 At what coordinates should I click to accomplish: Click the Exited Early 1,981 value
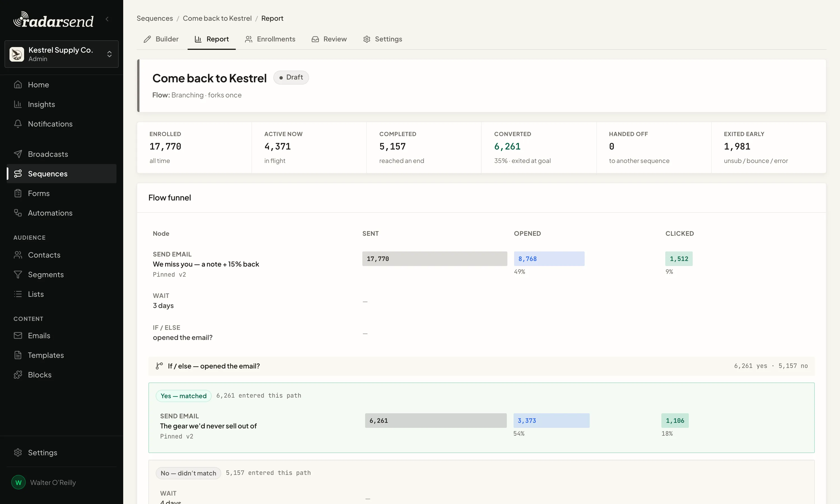tap(737, 146)
